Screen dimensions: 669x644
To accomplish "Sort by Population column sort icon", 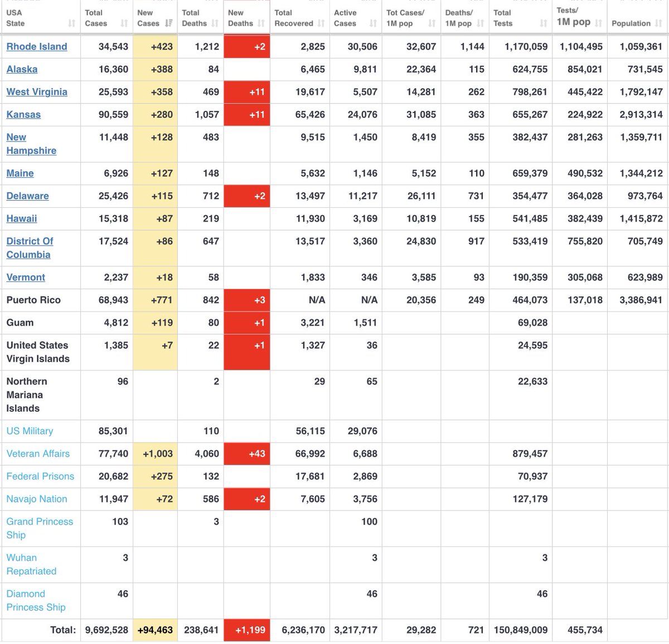I will (658, 23).
